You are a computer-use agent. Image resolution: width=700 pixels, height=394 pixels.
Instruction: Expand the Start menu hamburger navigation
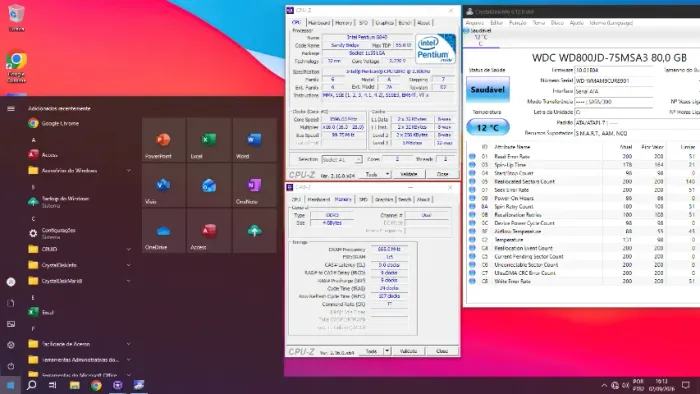11,108
